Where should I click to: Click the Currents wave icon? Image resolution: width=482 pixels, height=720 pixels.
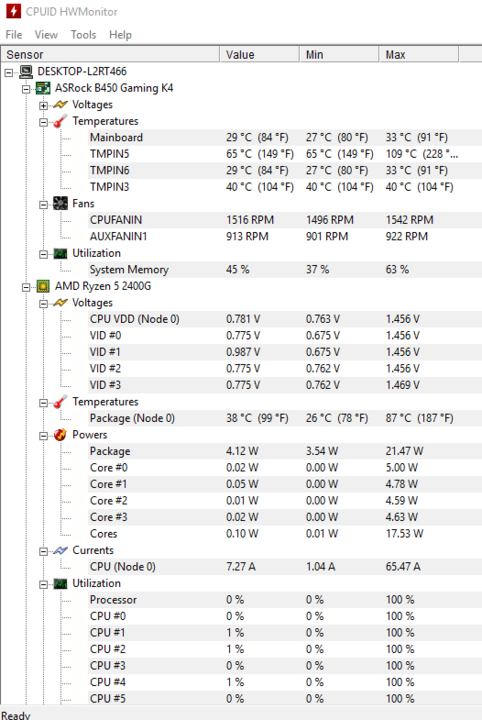pyautogui.click(x=61, y=551)
